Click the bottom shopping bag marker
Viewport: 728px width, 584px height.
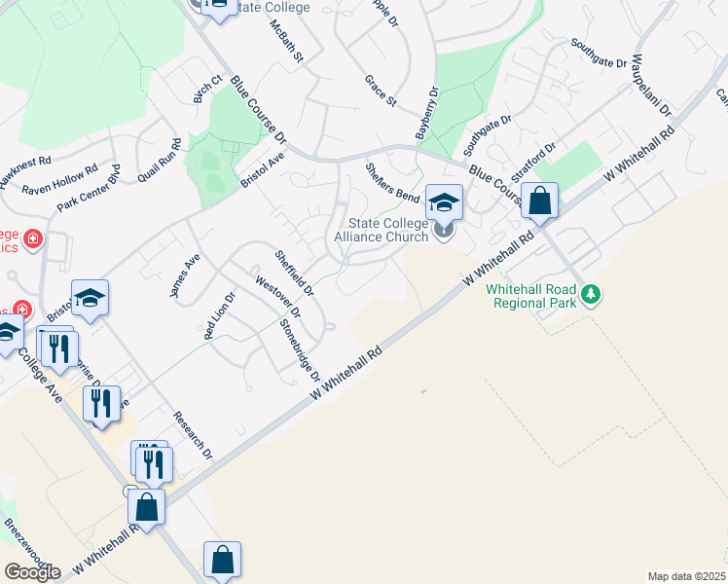pos(223,561)
